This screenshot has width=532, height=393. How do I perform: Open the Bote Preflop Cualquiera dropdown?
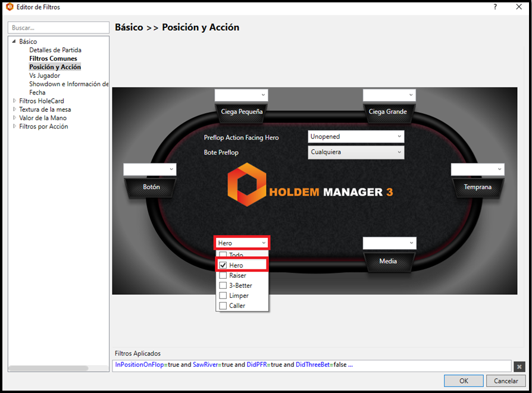point(356,152)
